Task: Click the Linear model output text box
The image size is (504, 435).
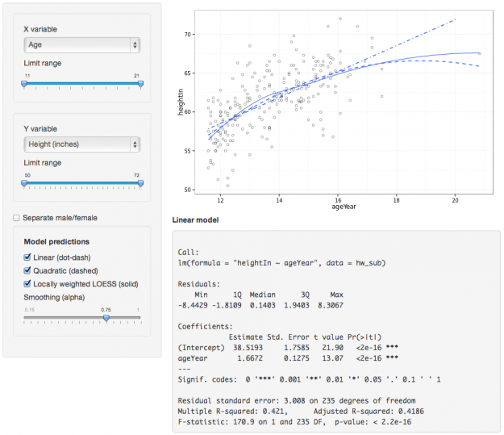Action: click(336, 332)
